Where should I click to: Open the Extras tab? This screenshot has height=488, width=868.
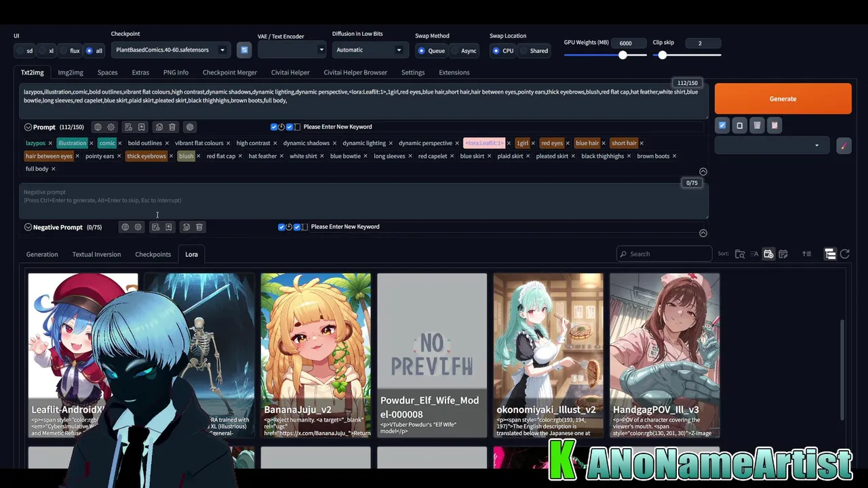click(140, 73)
